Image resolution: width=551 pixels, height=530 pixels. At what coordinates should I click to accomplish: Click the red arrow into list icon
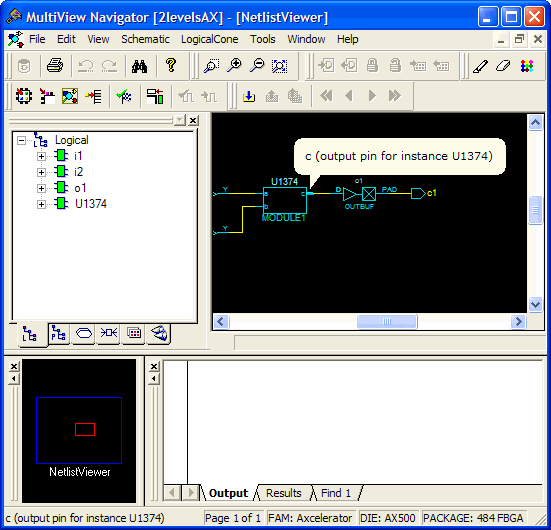click(93, 96)
